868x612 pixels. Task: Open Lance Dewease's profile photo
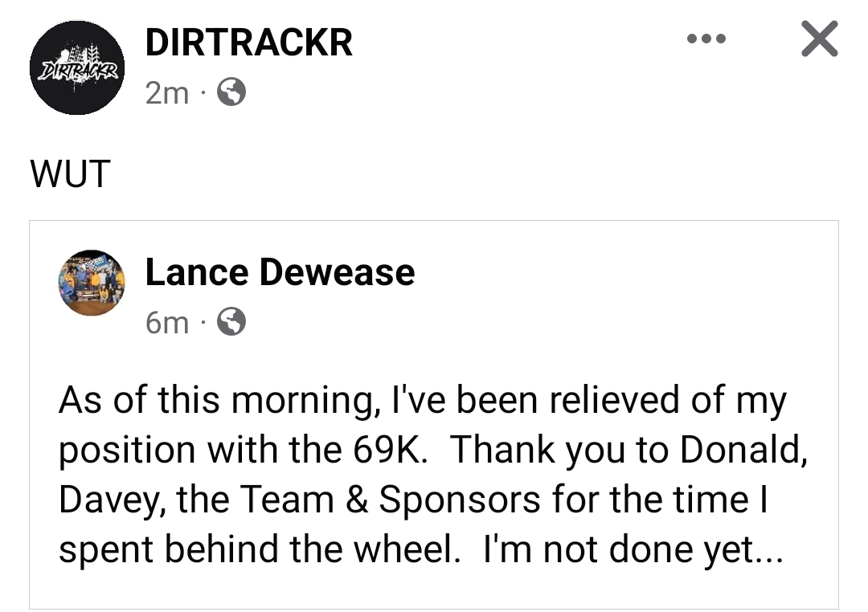click(x=92, y=283)
